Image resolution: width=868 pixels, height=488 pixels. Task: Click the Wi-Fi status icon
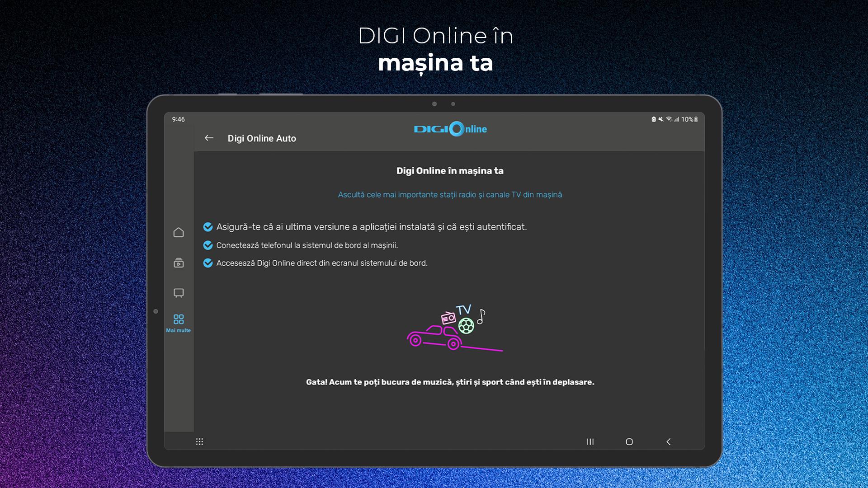669,119
